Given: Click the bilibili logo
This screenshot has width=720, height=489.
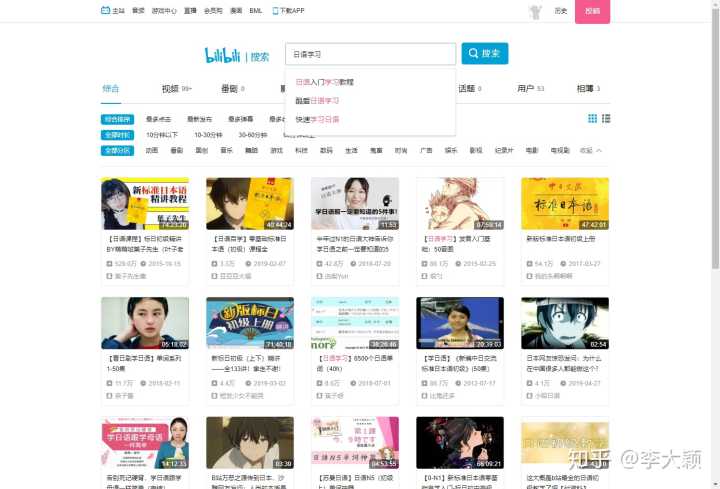Looking at the screenshot, I should coord(223,55).
